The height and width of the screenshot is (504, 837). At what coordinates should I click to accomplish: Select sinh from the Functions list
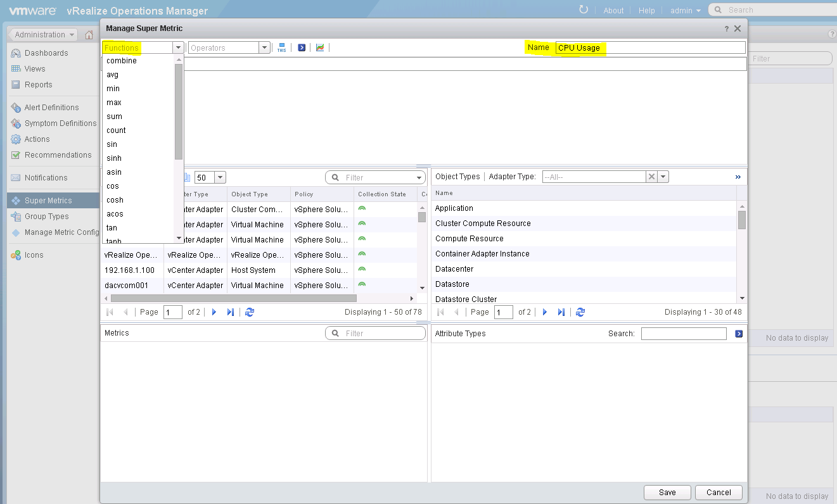point(138,158)
